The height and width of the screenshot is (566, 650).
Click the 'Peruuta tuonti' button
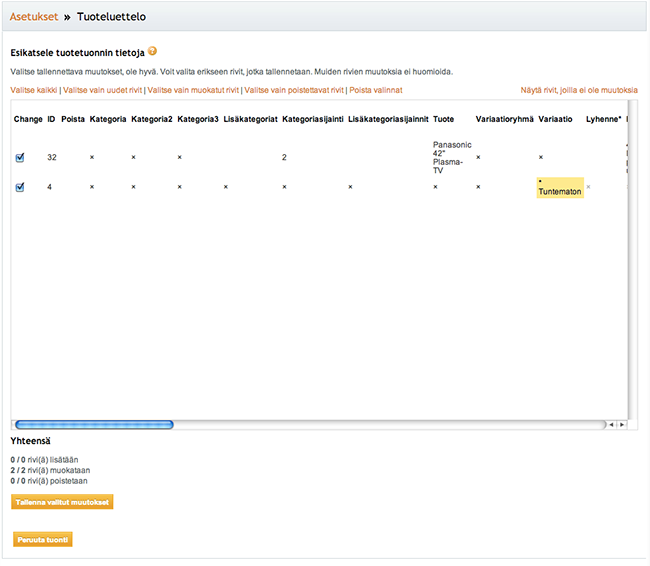tap(43, 540)
